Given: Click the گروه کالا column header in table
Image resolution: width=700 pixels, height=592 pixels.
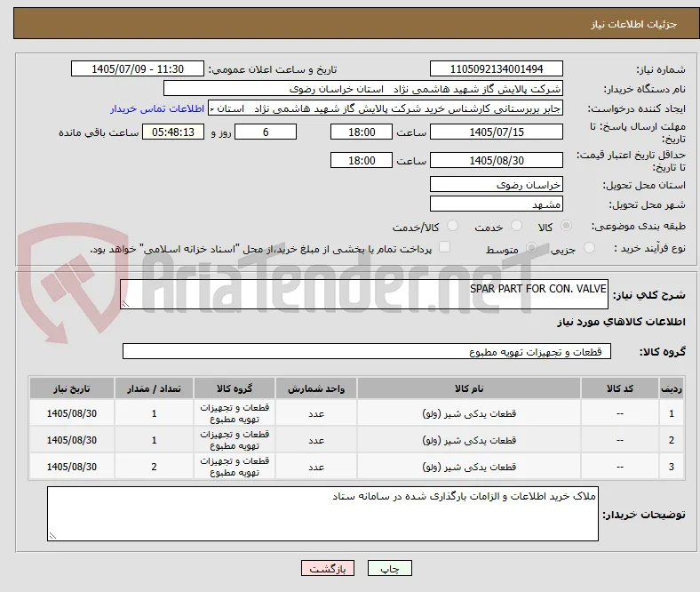Looking at the screenshot, I should (x=235, y=388).
